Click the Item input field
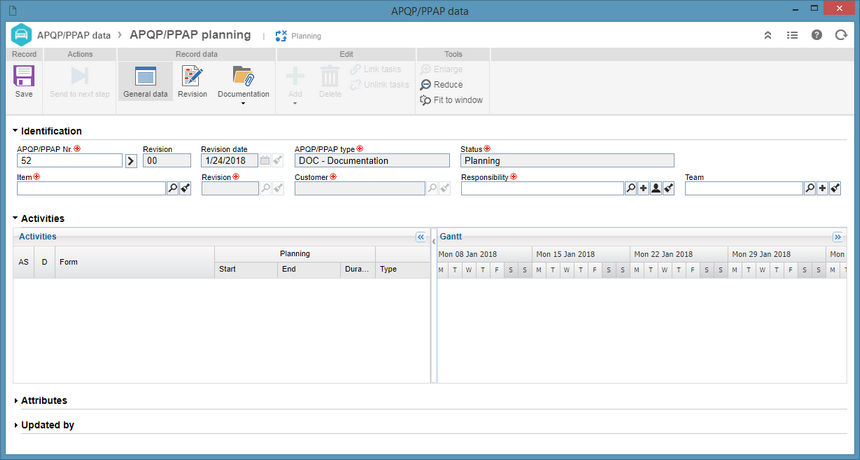The height and width of the screenshot is (460, 860). tap(91, 188)
